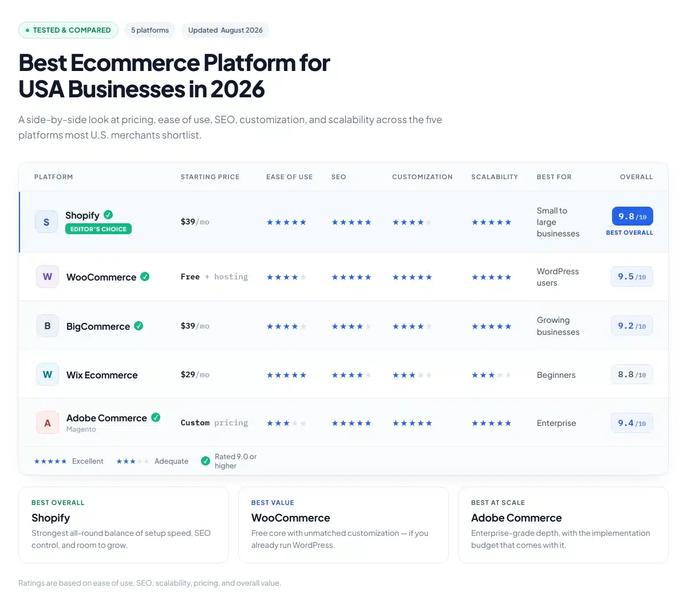Click the Shopify platform name in table
687x616 pixels.
pos(82,215)
